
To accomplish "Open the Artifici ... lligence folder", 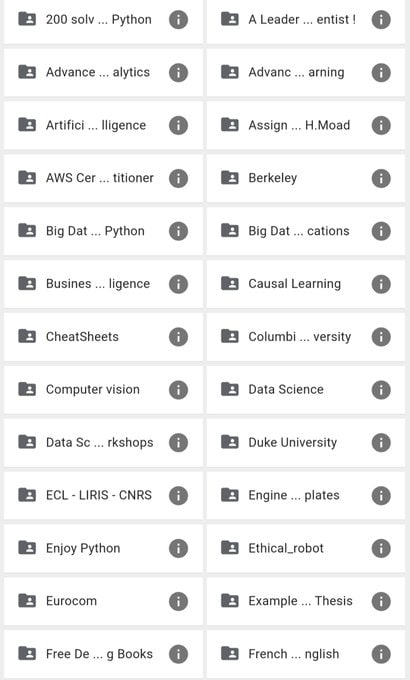I will [x=103, y=125].
